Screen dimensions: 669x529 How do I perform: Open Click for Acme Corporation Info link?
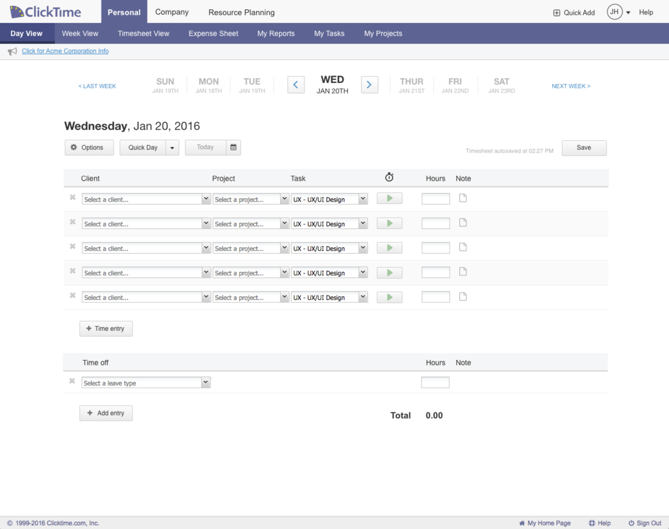(x=65, y=51)
